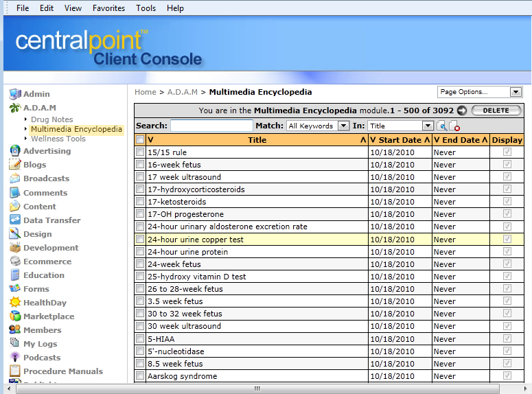Sort End Date descending V arrow
532x394 pixels.
tap(437, 140)
